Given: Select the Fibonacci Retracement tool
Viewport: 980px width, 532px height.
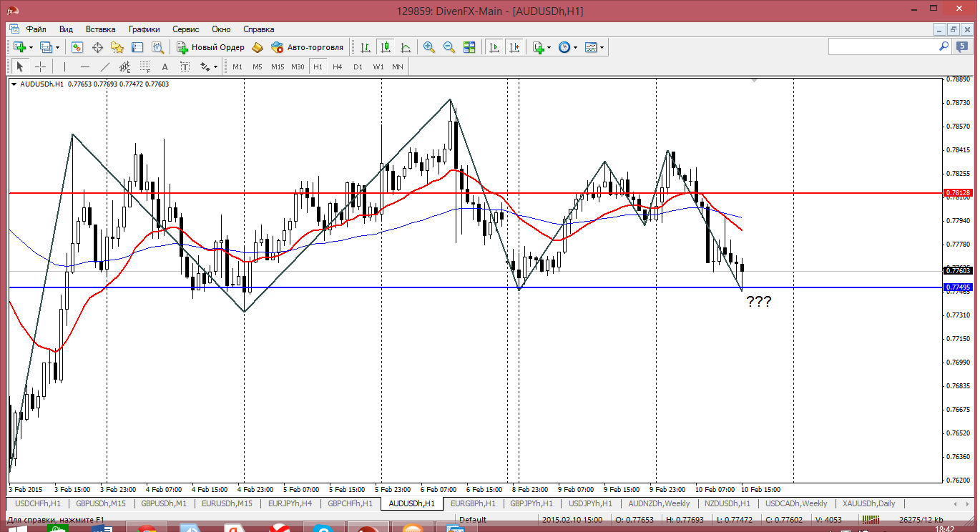Looking at the screenshot, I should click(145, 66).
